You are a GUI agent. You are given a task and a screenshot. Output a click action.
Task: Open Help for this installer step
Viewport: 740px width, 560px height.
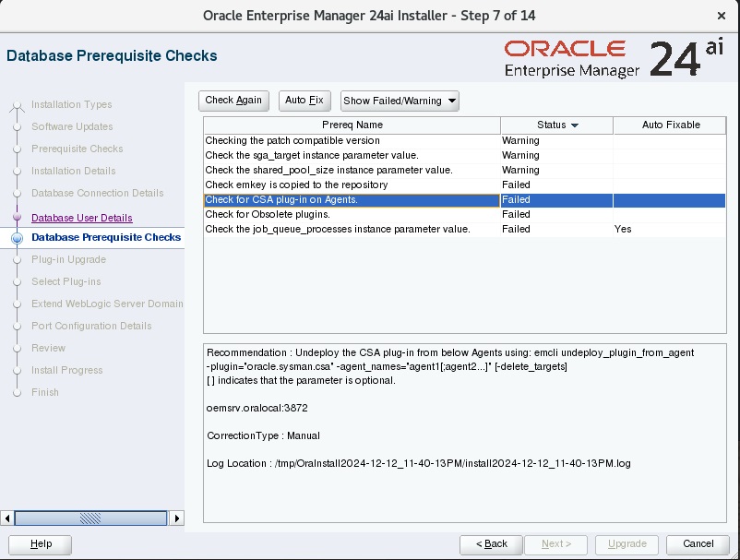pyautogui.click(x=41, y=544)
